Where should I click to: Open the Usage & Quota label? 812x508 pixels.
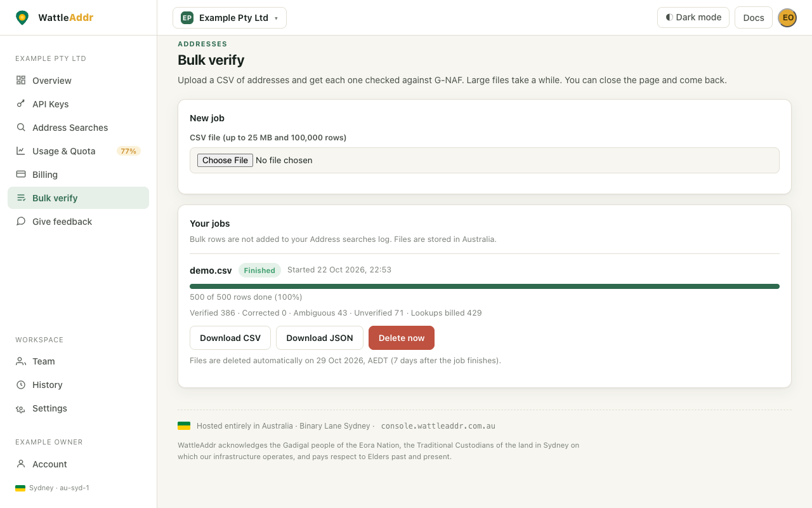pyautogui.click(x=64, y=151)
